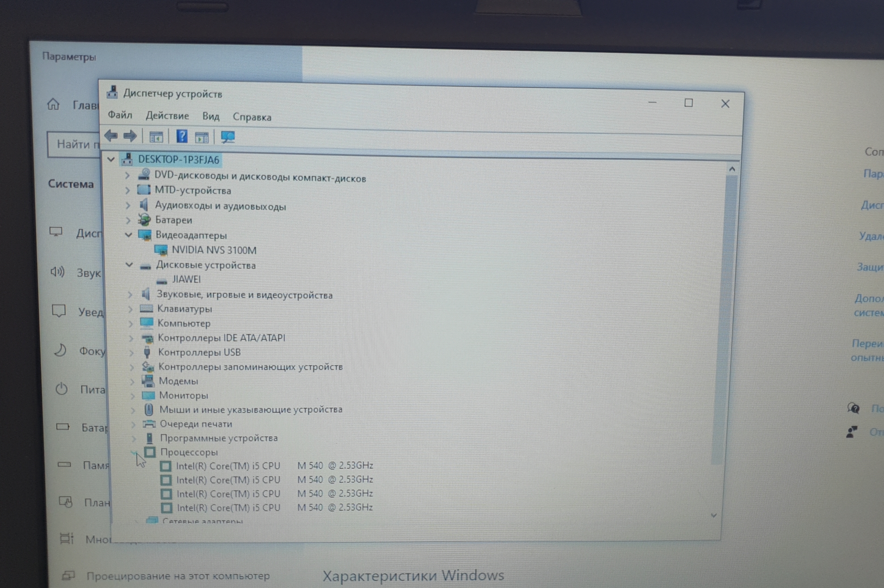Screen dimensions: 884x588
Task: Expand Аудиовходы и аудиовыходы chevron
Action: [x=127, y=205]
